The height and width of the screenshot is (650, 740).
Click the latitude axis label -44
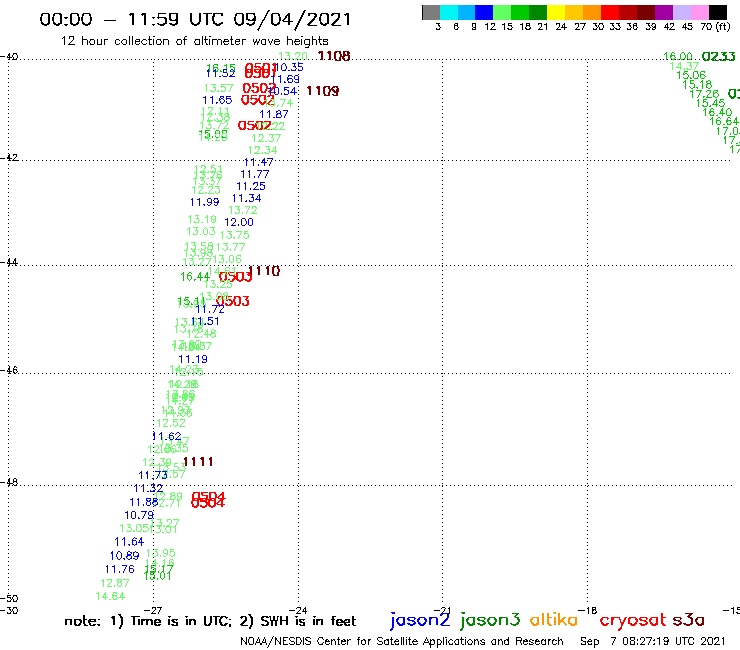point(9,262)
